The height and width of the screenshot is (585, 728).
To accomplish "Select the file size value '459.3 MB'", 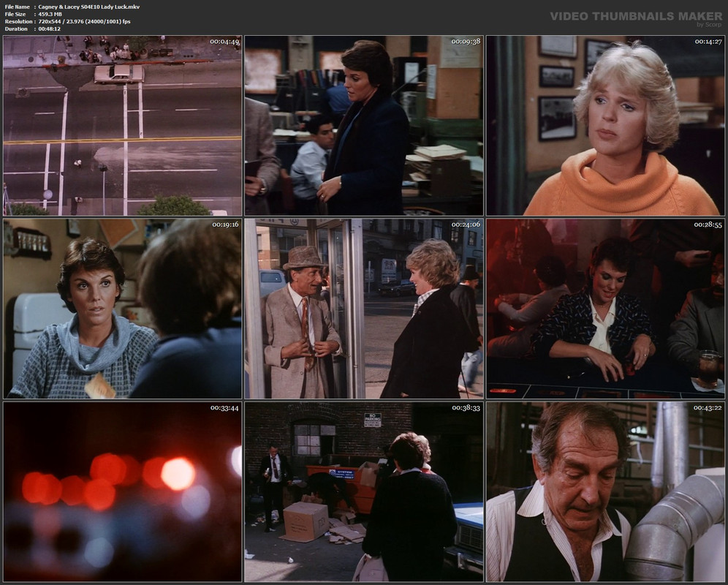I will (x=50, y=15).
